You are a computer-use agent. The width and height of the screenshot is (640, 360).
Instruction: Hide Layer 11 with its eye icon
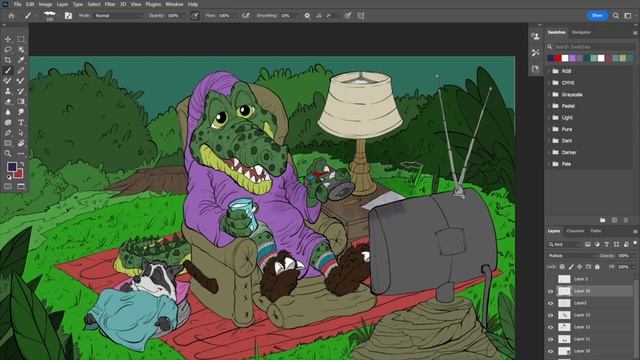pyautogui.click(x=550, y=339)
